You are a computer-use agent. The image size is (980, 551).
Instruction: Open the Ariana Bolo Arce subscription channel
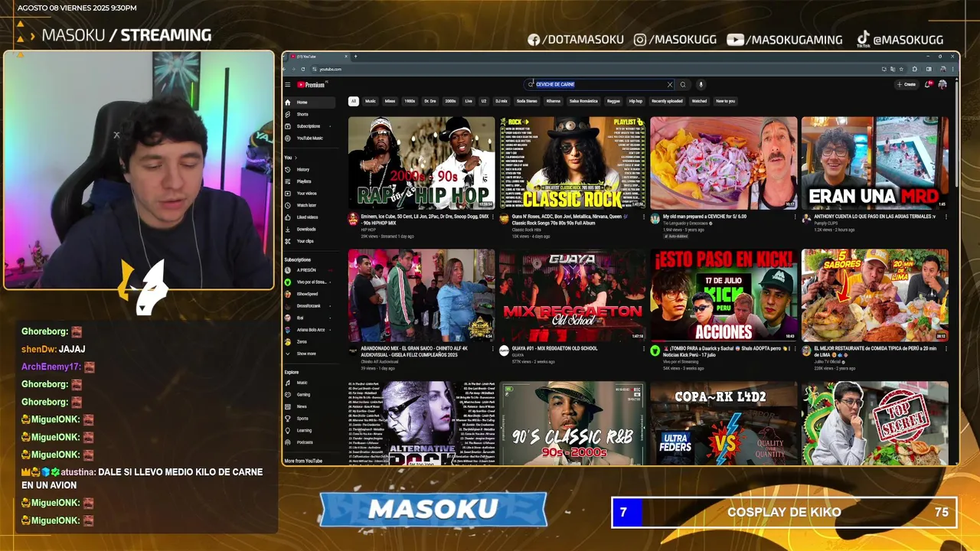tap(309, 330)
